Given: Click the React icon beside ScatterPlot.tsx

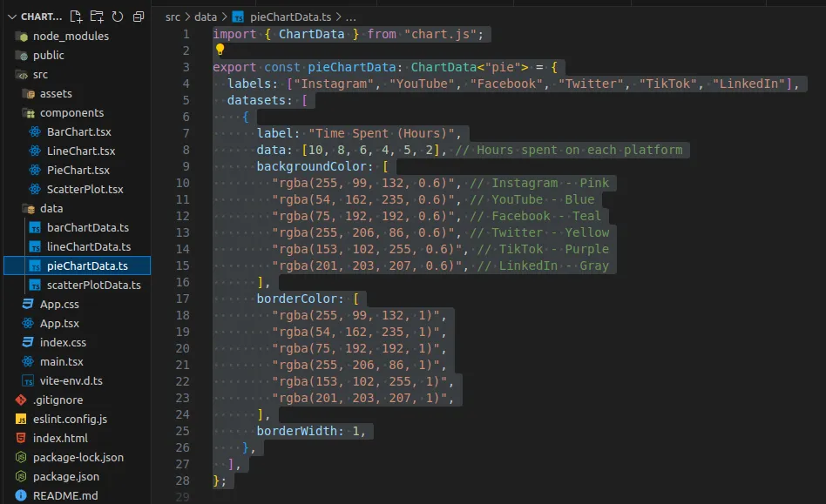Looking at the screenshot, I should [35, 190].
